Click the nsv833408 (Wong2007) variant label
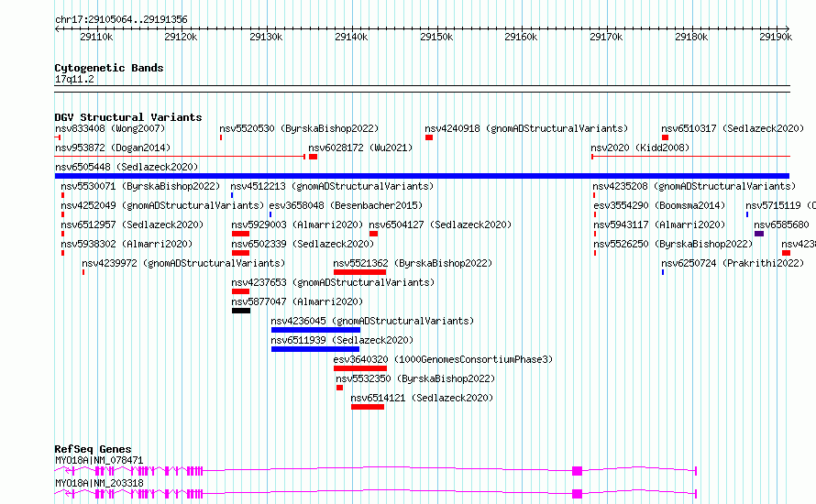Viewport: 816px width, 504px height. (x=110, y=128)
